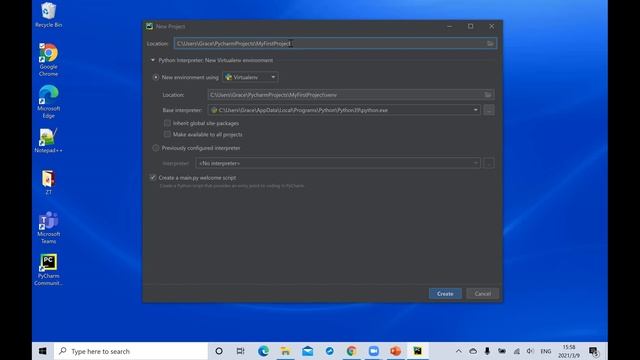Close the New Project window

coord(492,26)
